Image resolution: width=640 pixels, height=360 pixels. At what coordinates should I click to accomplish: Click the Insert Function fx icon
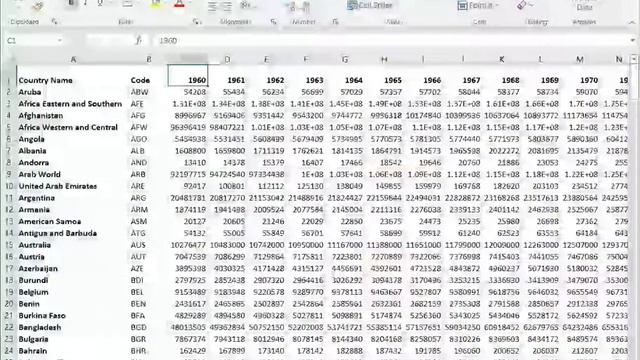tap(138, 40)
